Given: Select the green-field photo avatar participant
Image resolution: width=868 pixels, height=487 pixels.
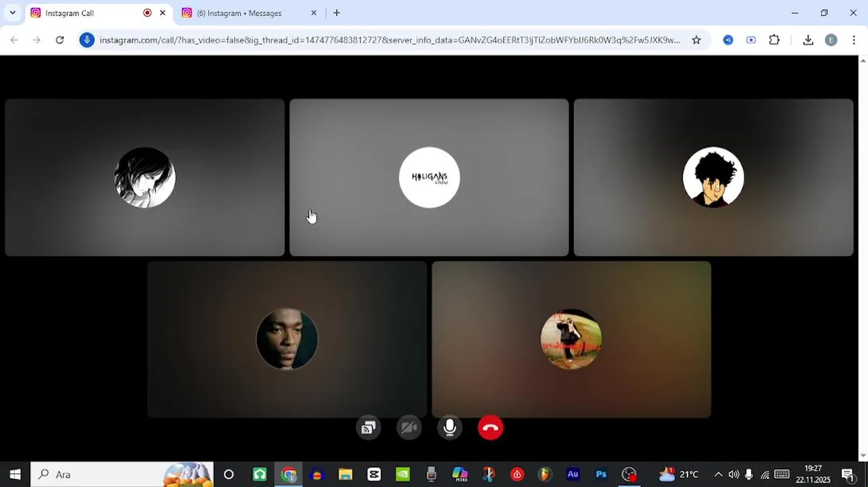Looking at the screenshot, I should (x=571, y=340).
